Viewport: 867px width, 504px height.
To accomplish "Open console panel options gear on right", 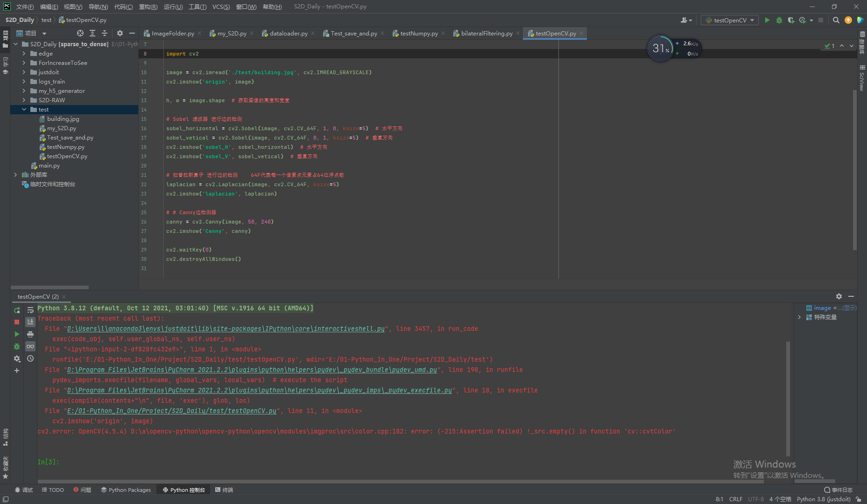I will tap(839, 296).
